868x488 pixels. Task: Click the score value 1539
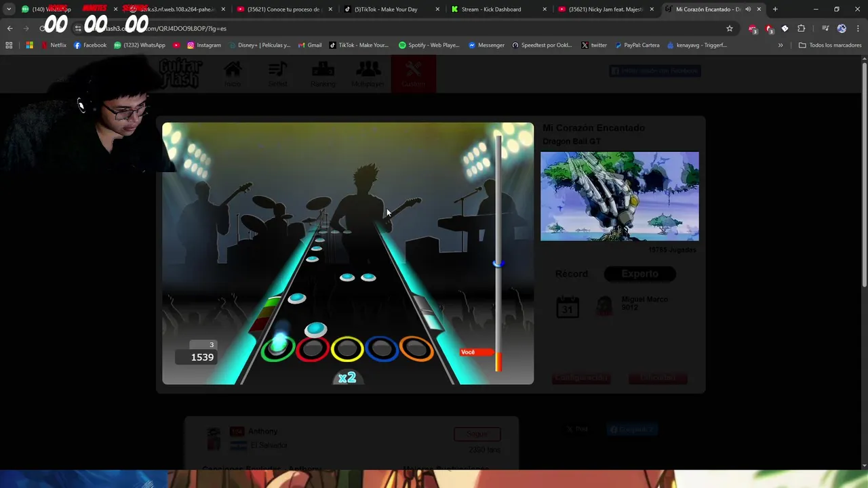pos(202,357)
